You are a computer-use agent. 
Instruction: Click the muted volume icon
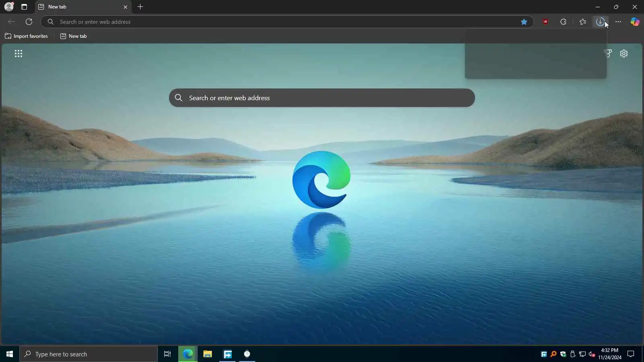[x=592, y=354]
